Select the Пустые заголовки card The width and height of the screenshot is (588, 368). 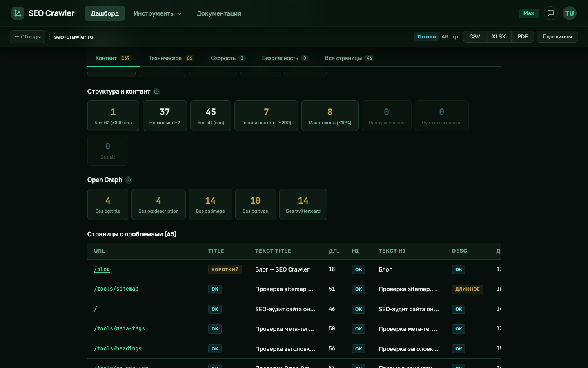(441, 116)
